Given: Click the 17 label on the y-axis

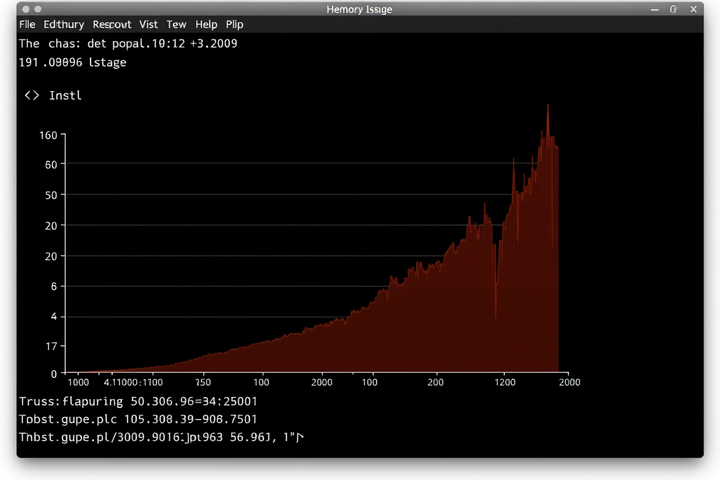Looking at the screenshot, I should coord(51,346).
